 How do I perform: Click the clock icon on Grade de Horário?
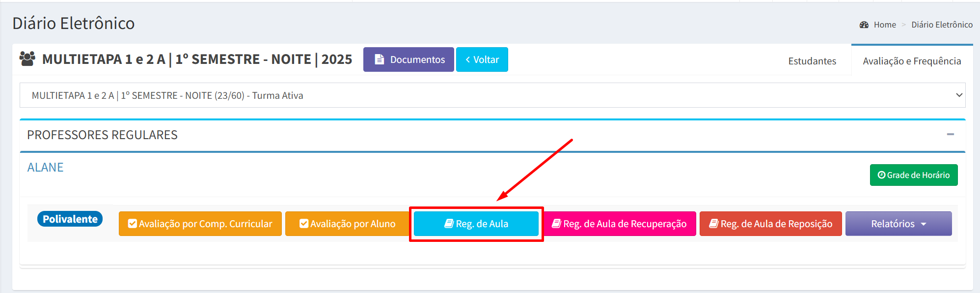(x=881, y=175)
